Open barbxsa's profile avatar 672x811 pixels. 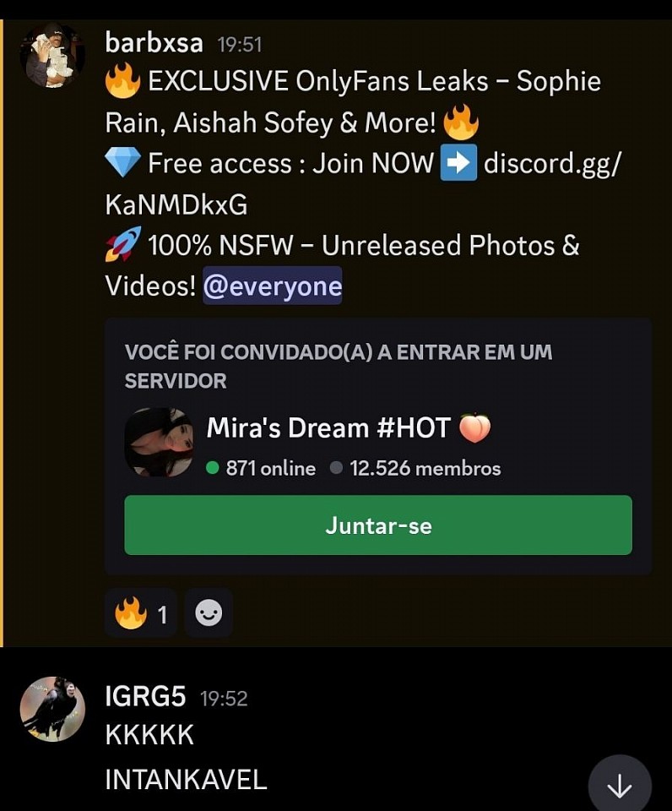point(52,56)
